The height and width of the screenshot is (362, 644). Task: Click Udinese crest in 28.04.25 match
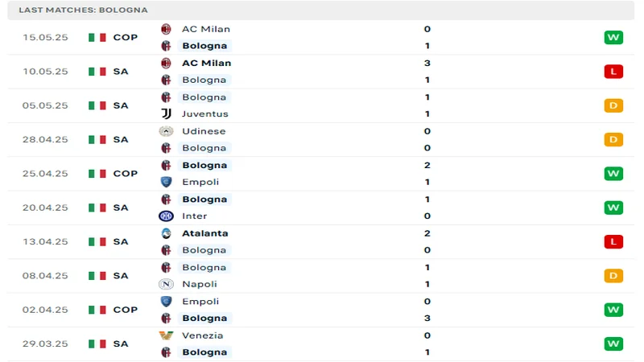point(167,131)
